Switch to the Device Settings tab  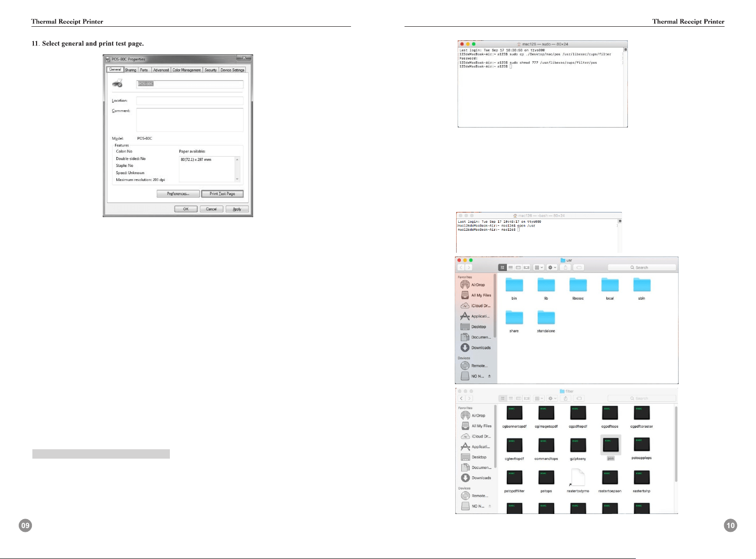(232, 70)
